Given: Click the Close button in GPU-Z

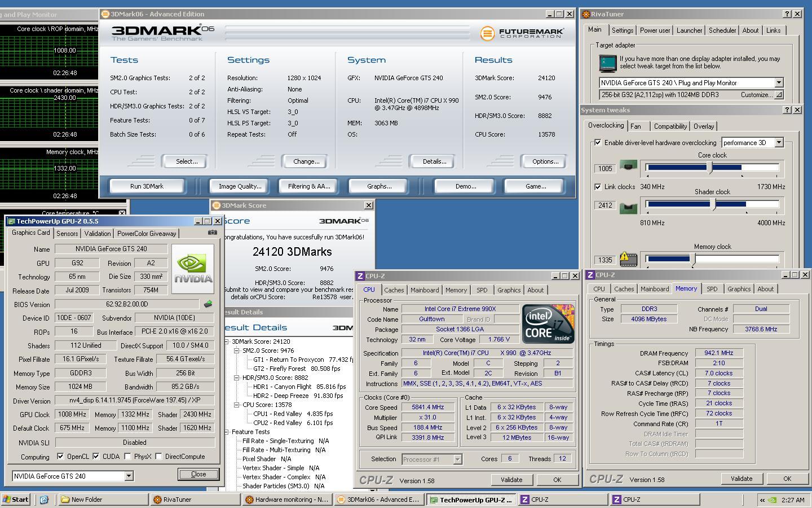Looking at the screenshot, I should [198, 474].
